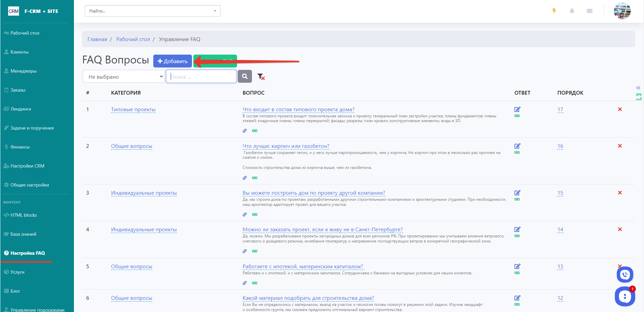Edit answer for the typical project question
The width and height of the screenshot is (644, 312).
pyautogui.click(x=517, y=109)
